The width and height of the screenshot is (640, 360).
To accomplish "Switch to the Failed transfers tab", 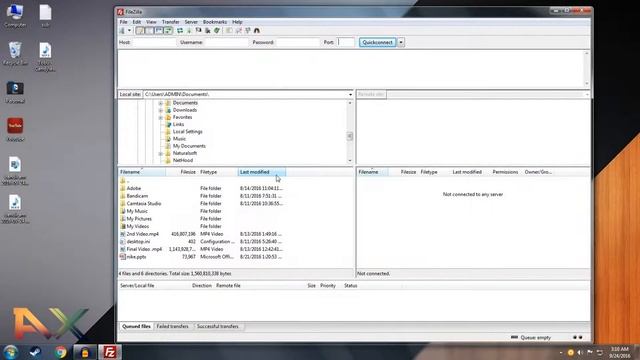I will [x=173, y=327].
